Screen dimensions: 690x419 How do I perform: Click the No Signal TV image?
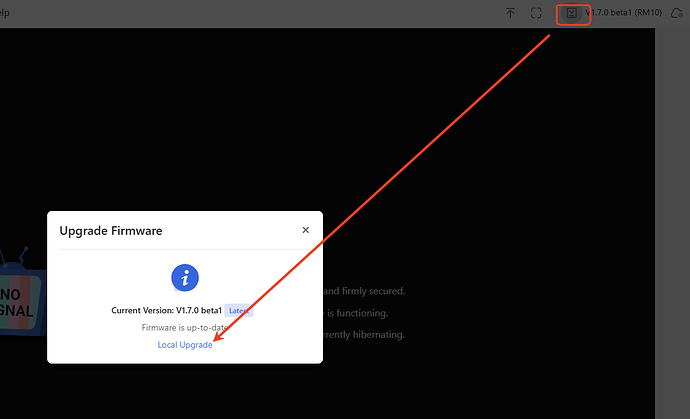tap(22, 292)
